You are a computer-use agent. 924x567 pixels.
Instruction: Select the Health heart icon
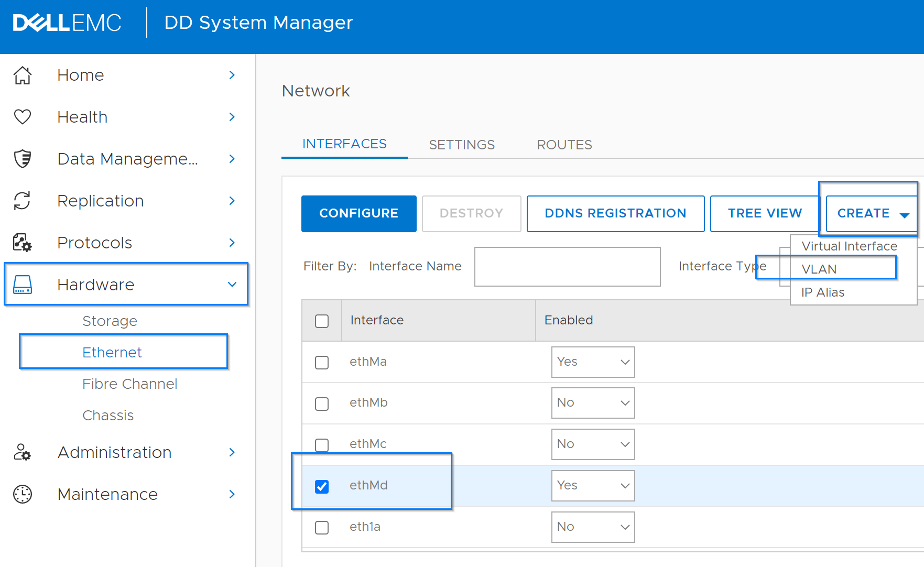(22, 117)
